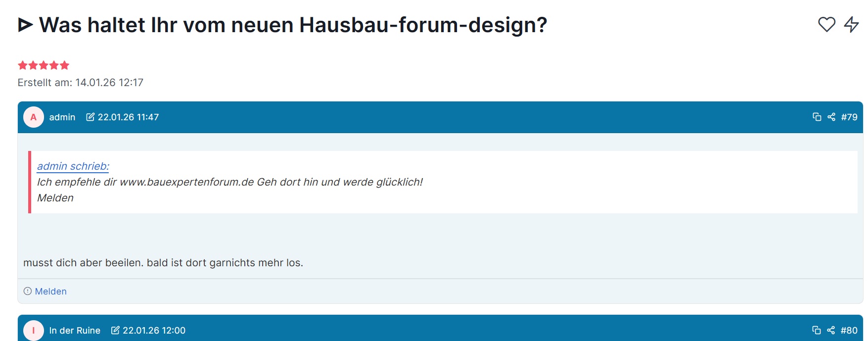Click the fifth rating star
The width and height of the screenshot is (868, 341).
click(65, 64)
